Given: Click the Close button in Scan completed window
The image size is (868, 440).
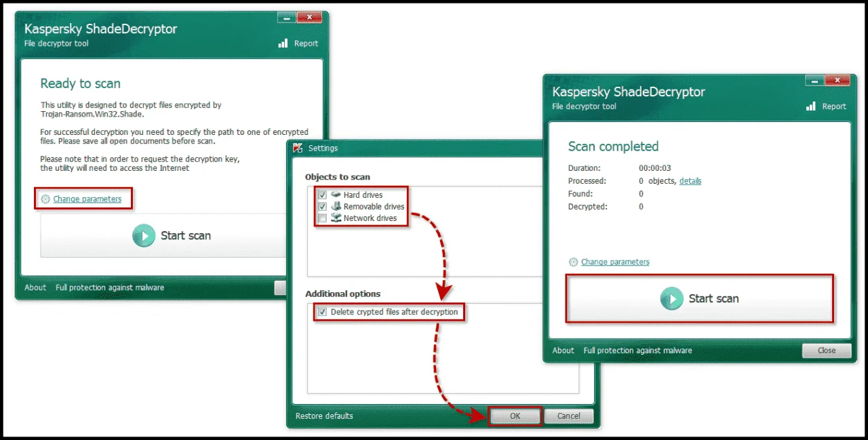Looking at the screenshot, I should [x=827, y=351].
